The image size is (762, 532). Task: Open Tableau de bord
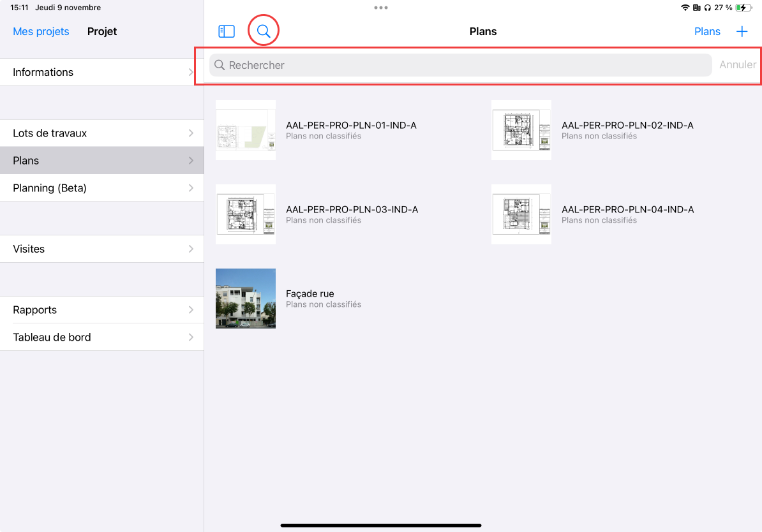(102, 337)
